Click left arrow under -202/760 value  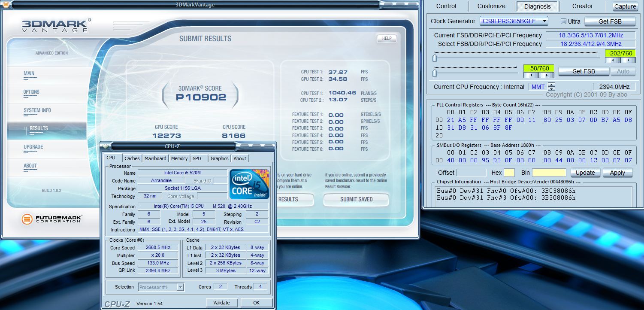(613, 60)
